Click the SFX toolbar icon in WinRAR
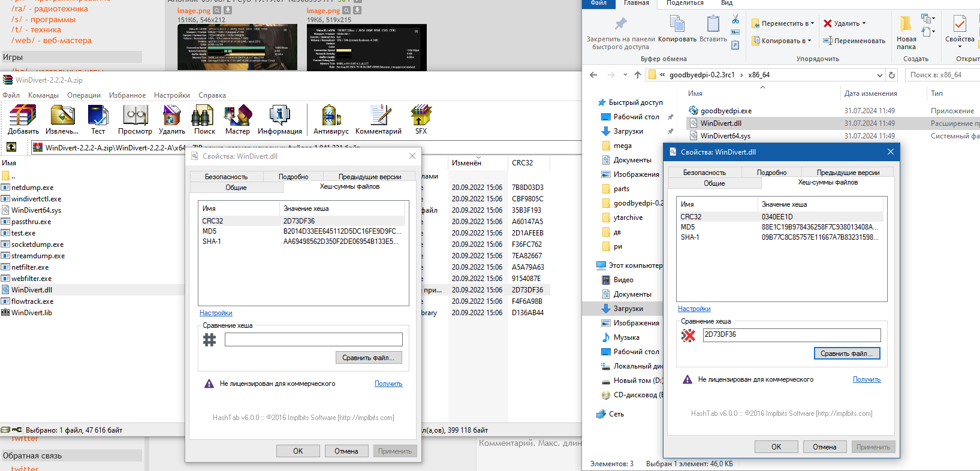 pyautogui.click(x=421, y=119)
